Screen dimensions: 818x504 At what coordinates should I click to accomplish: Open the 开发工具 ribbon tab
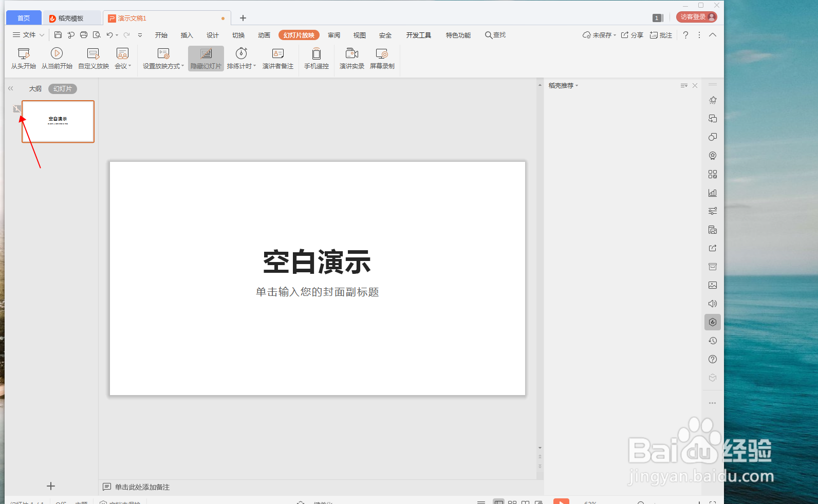tap(419, 35)
